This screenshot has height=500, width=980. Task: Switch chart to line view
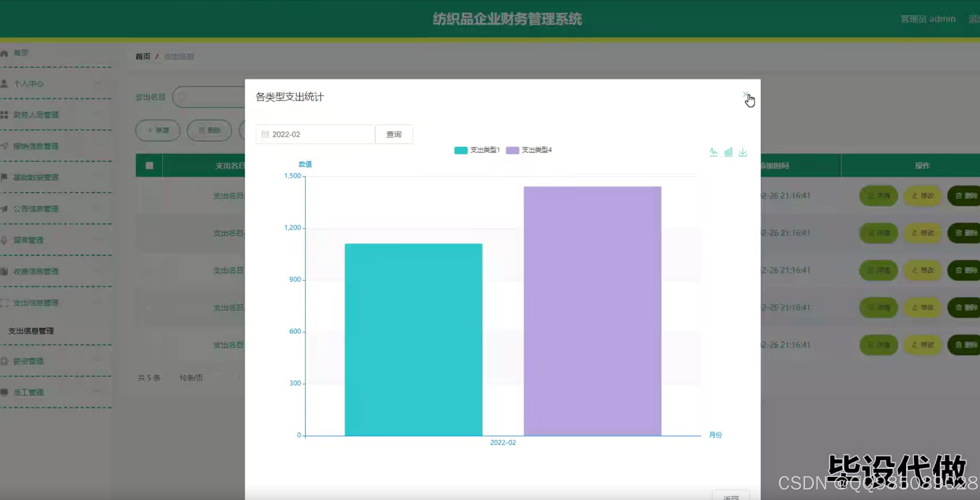click(713, 152)
